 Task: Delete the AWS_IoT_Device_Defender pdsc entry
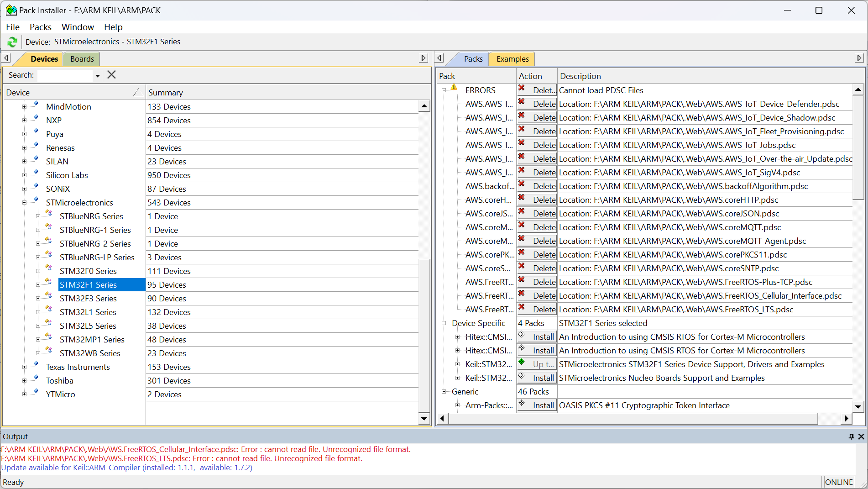pos(537,104)
